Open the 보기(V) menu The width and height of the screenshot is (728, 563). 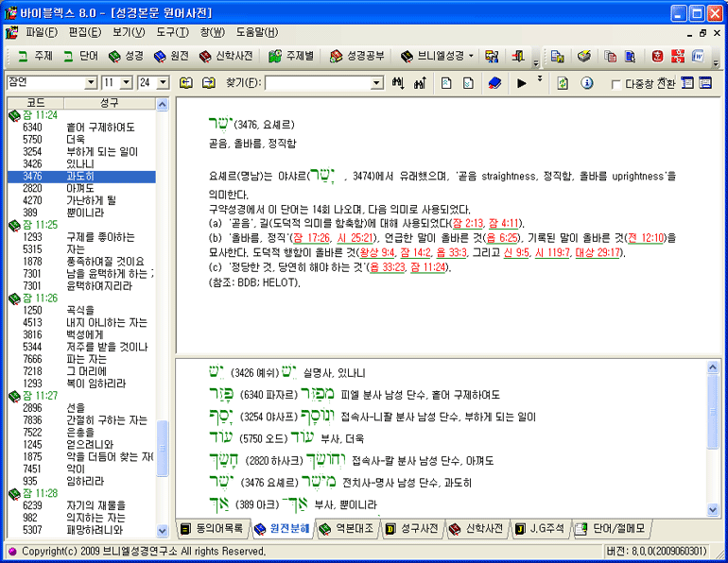[x=129, y=32]
